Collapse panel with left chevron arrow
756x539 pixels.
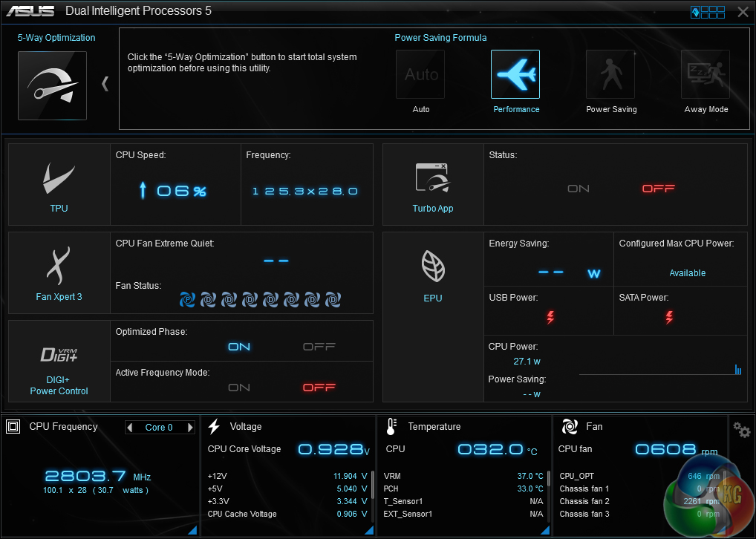pyautogui.click(x=105, y=83)
